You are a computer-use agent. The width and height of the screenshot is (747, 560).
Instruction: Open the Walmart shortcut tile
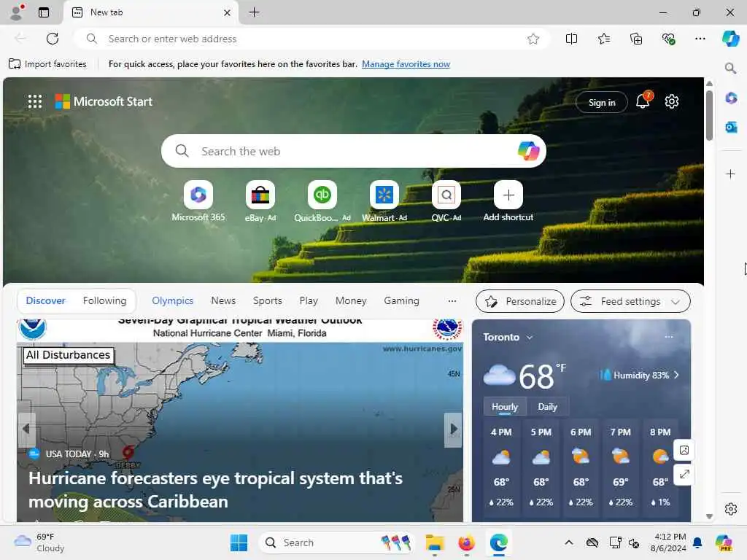click(384, 201)
